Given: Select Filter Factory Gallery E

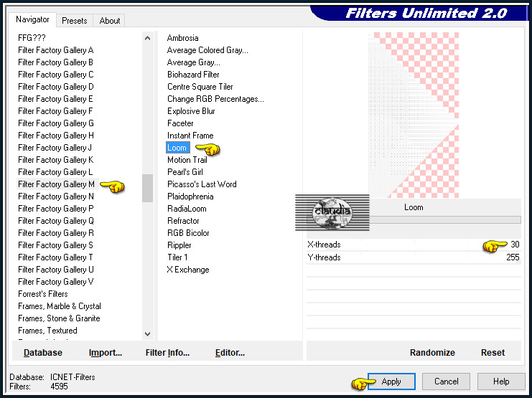Looking at the screenshot, I should (55, 99).
